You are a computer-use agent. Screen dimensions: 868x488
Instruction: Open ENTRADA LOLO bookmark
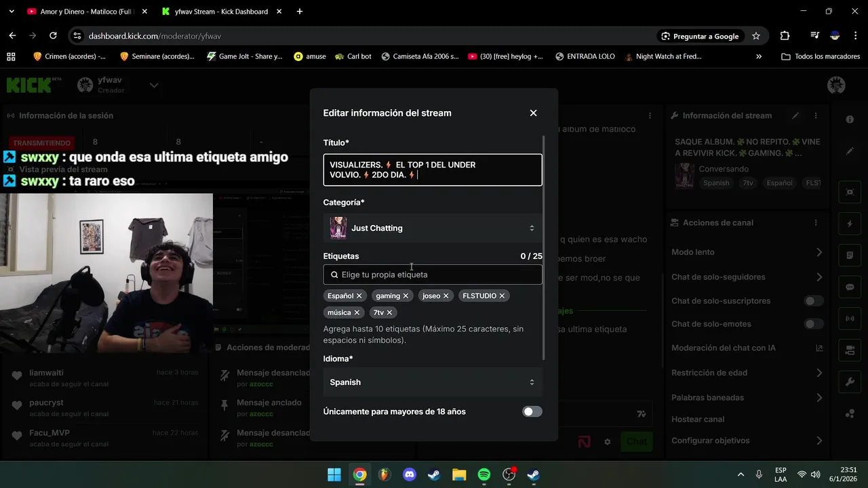pos(585,56)
